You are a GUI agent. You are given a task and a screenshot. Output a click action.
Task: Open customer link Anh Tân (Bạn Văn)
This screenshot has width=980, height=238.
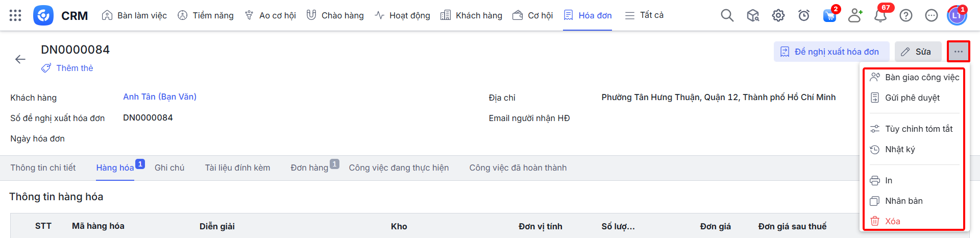tap(160, 97)
